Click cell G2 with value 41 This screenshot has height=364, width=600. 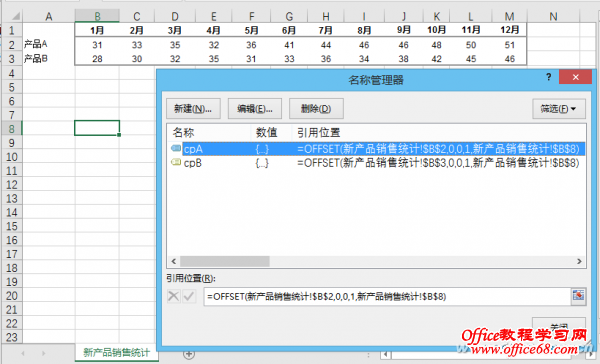point(289,45)
